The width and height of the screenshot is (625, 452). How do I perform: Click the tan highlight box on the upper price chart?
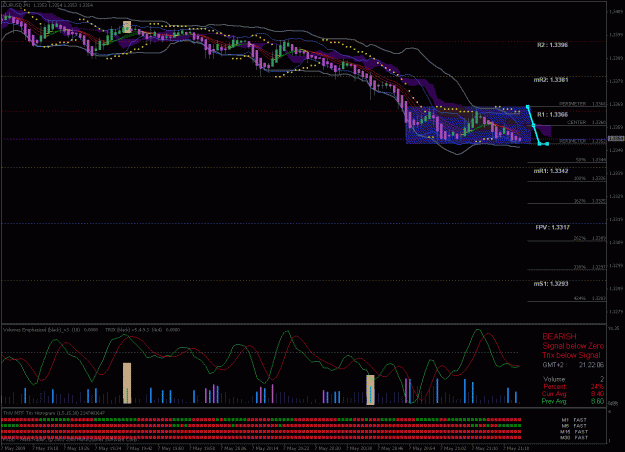(x=127, y=27)
